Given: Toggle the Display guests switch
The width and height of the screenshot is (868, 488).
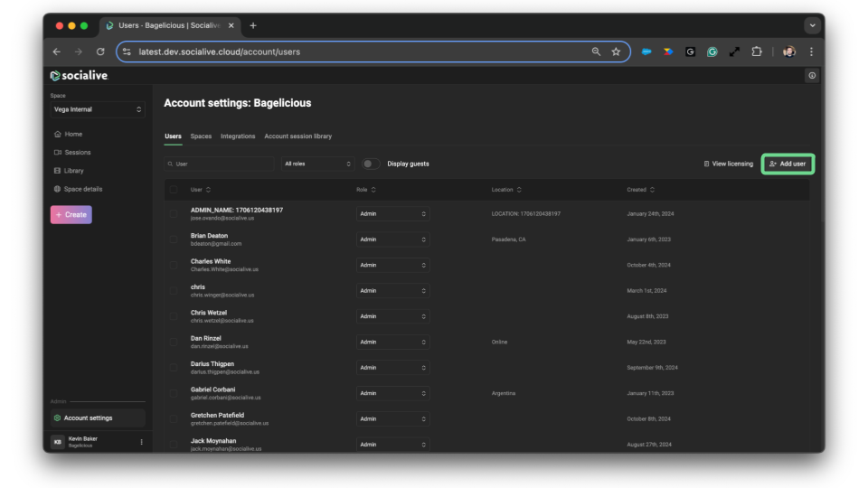Looking at the screenshot, I should pyautogui.click(x=371, y=164).
